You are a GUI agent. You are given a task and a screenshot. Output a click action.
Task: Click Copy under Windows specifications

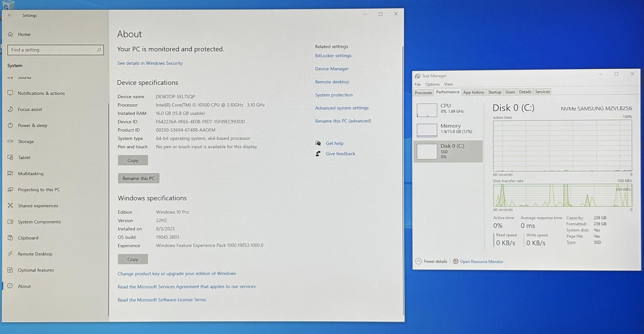[x=133, y=259]
